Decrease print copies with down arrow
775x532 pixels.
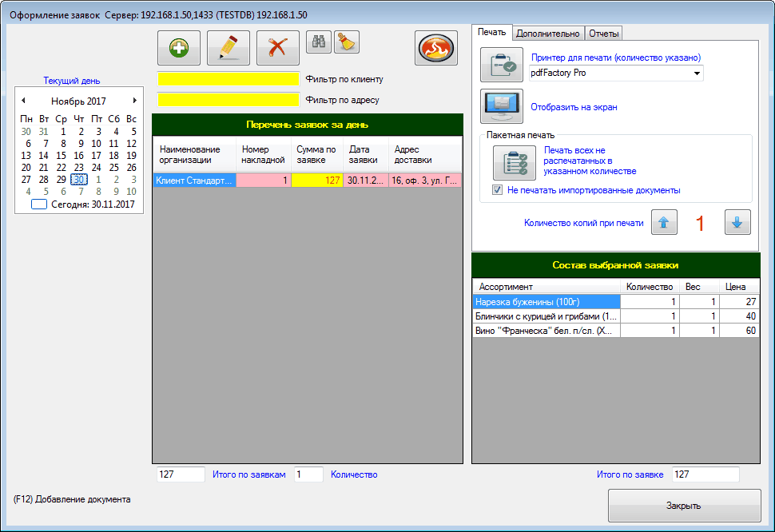coord(737,222)
